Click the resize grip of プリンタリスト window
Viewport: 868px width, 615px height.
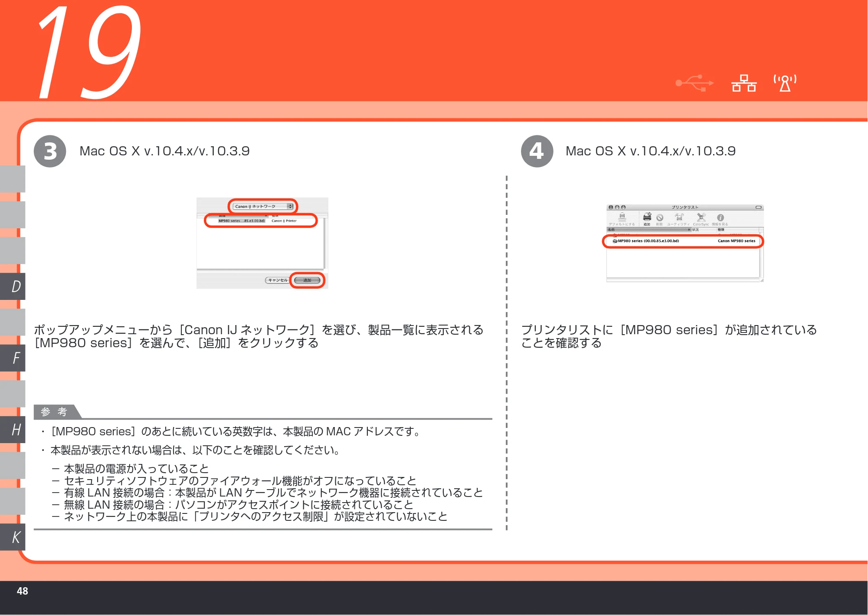(x=762, y=280)
